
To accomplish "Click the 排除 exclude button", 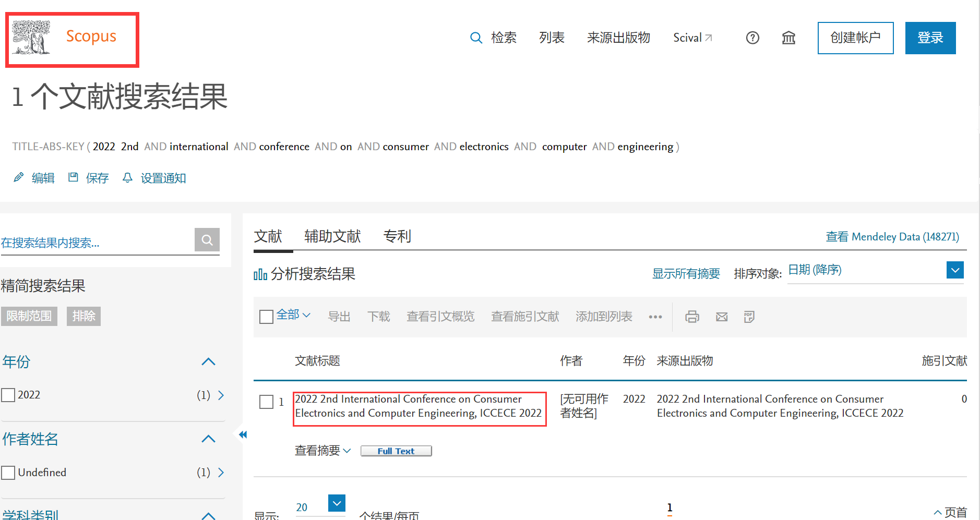I will tap(83, 316).
